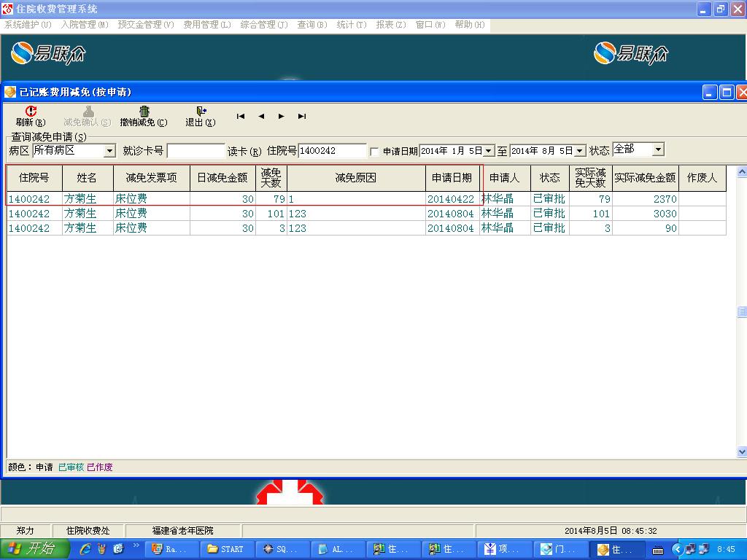This screenshot has height=560, width=747.
Task: Click the 住院号 column header
Action: (34, 178)
